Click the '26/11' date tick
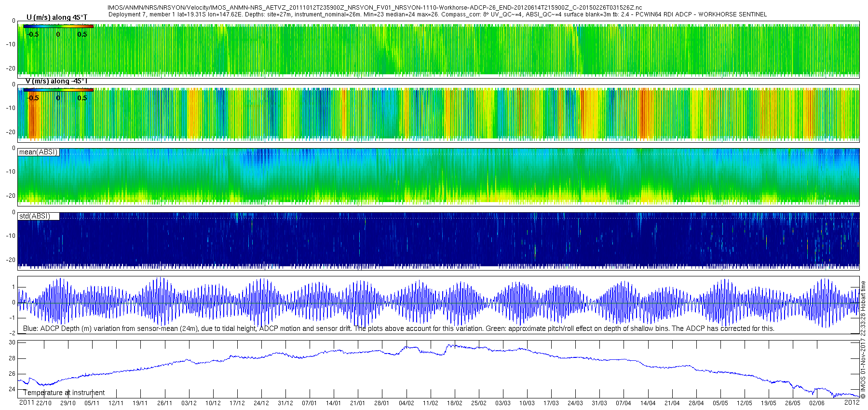The image size is (868, 410). pos(164,403)
